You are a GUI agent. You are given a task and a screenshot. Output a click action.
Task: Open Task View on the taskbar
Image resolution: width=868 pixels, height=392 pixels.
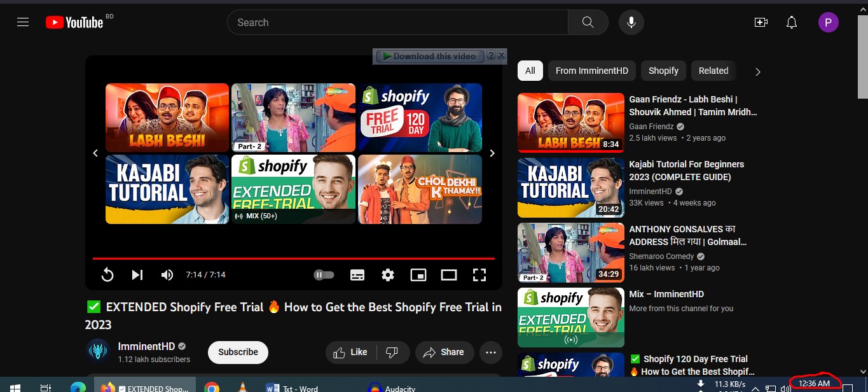[46, 387]
